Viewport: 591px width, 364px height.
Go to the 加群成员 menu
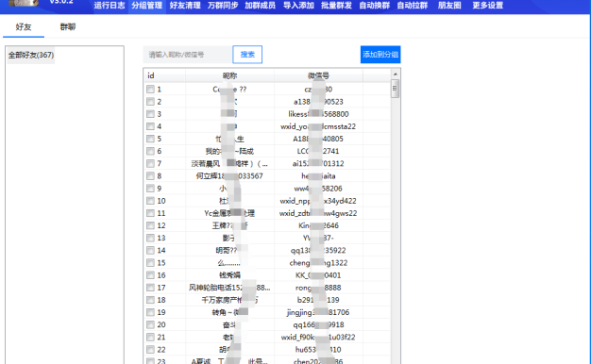tap(261, 6)
